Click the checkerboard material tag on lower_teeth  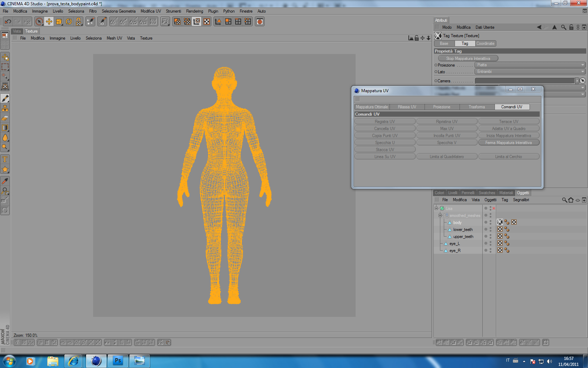point(500,229)
